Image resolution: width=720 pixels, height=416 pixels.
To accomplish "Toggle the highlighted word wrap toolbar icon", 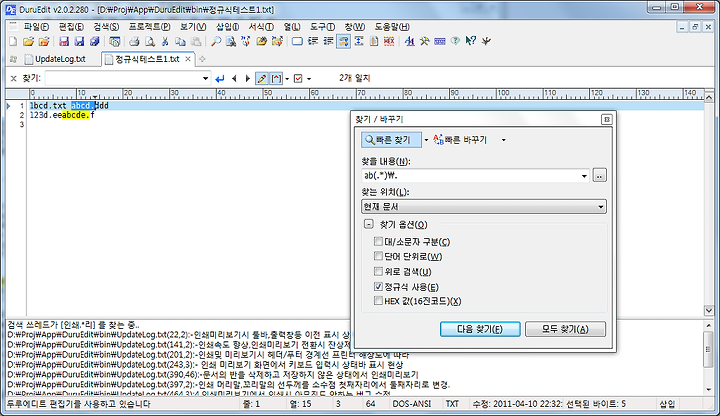I will [x=343, y=41].
